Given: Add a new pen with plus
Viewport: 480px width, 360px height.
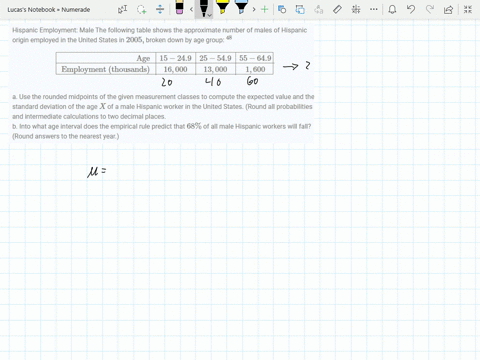Looking at the screenshot, I should tap(264, 9).
